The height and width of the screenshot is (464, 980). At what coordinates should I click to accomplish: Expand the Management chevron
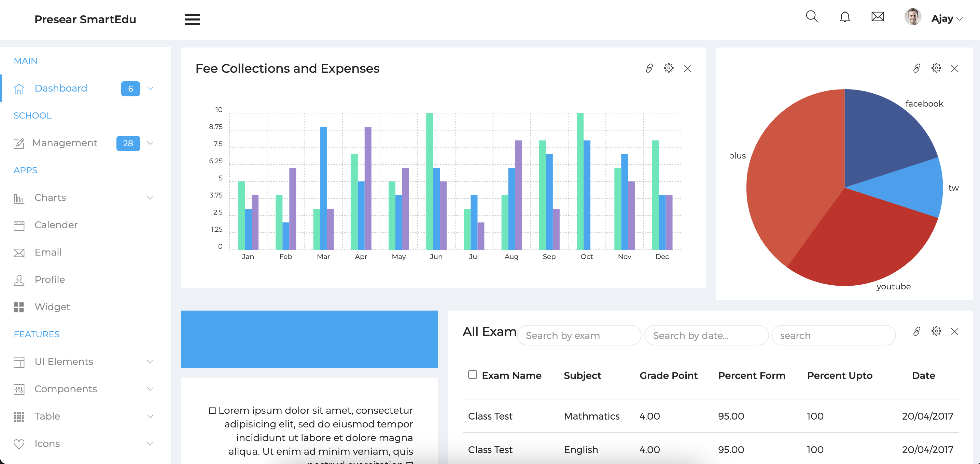[150, 143]
